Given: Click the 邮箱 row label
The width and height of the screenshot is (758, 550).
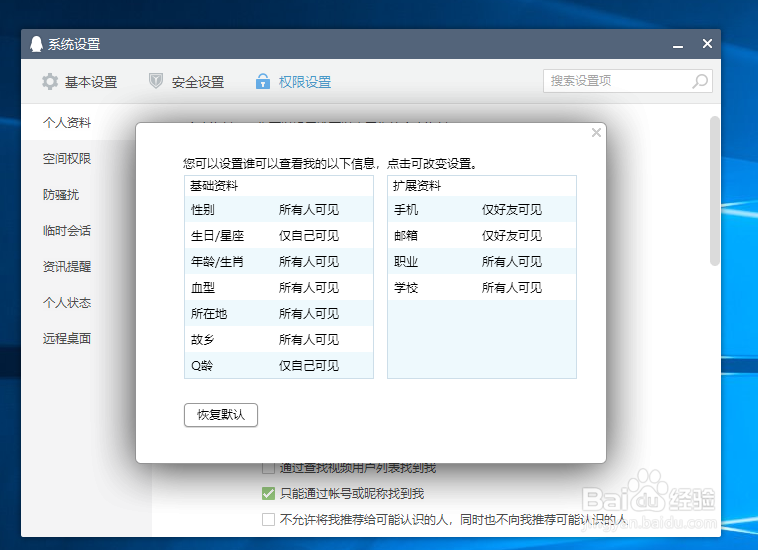Looking at the screenshot, I should tap(406, 236).
